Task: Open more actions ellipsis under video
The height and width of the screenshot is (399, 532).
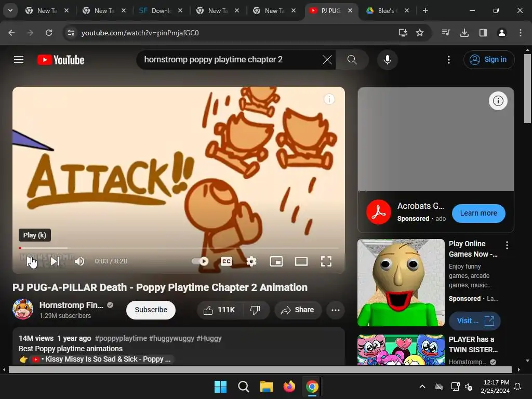Action: pyautogui.click(x=335, y=310)
